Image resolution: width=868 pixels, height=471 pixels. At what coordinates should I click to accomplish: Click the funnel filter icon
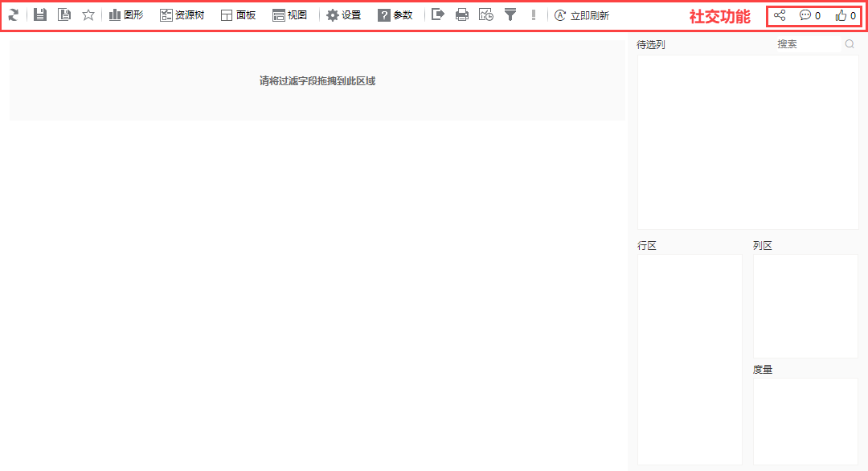510,15
